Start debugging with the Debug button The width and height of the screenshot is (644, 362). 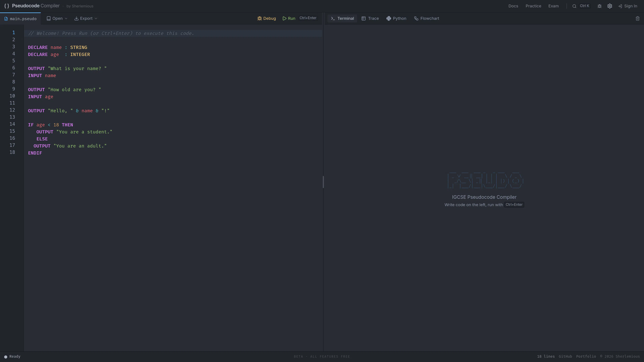(266, 18)
